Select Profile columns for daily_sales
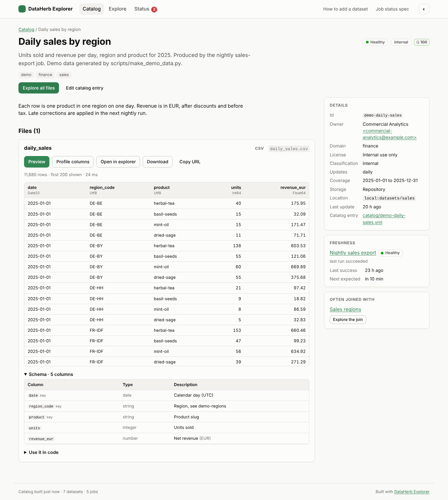 [x=73, y=162]
